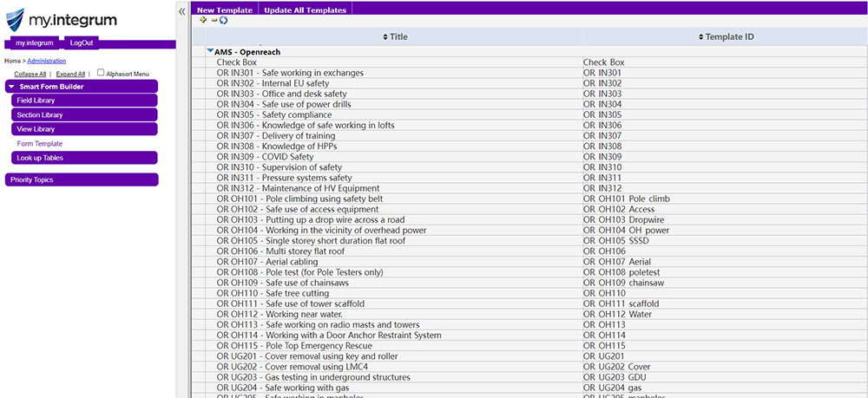Open the Update All Templates tab
The image size is (868, 398).
[305, 10]
